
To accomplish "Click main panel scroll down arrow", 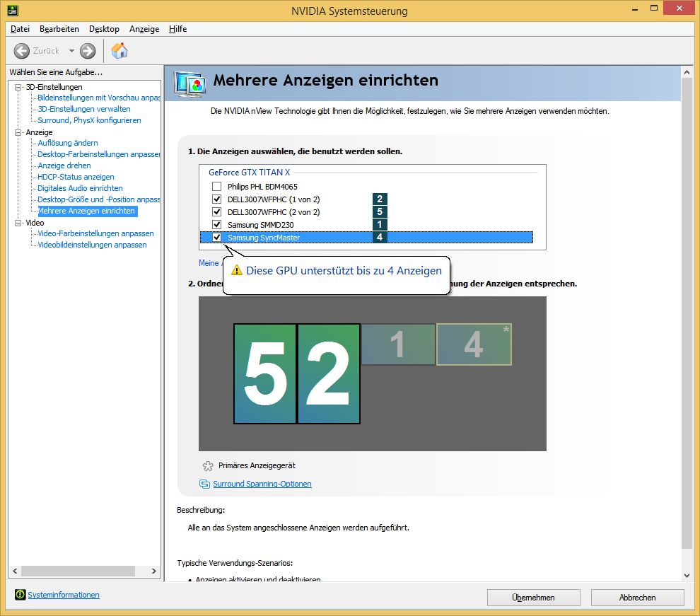I will (687, 576).
